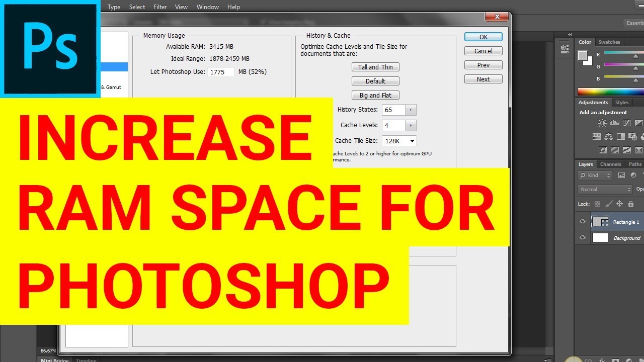
Task: Select the Adjustments tab
Action: (593, 103)
